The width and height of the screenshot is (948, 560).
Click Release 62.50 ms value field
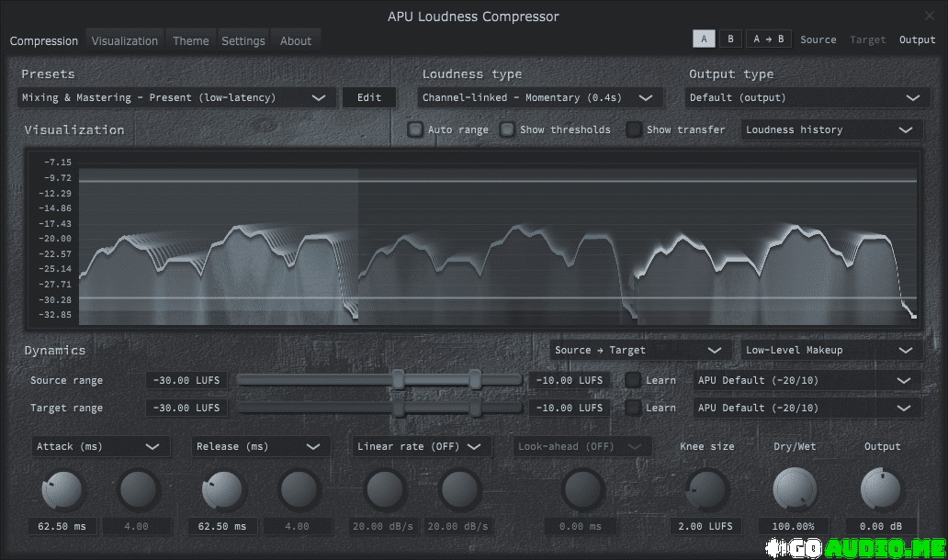coord(222,526)
